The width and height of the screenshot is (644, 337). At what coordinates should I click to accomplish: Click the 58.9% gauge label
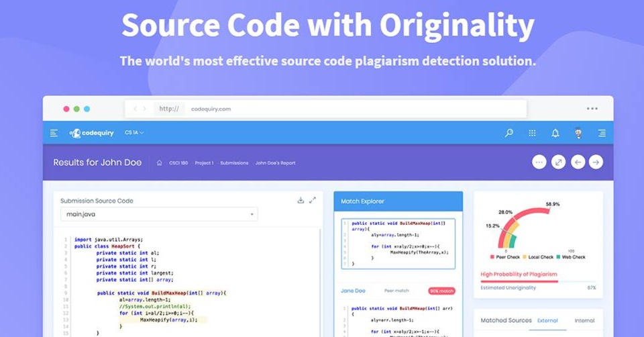[552, 204]
